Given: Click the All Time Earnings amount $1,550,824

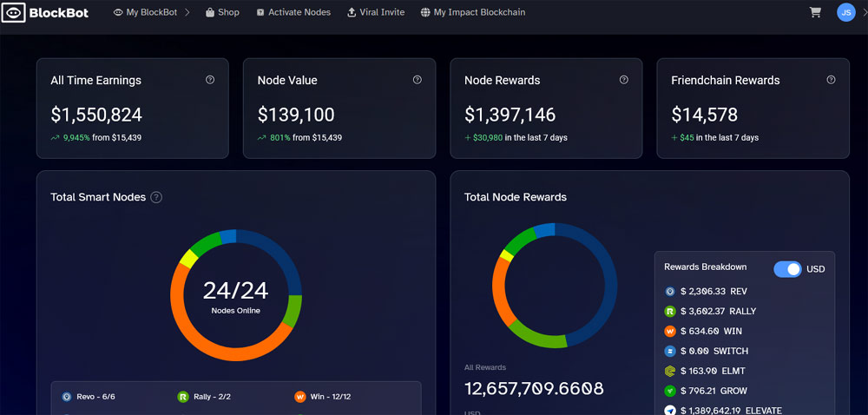Looking at the screenshot, I should pos(96,115).
